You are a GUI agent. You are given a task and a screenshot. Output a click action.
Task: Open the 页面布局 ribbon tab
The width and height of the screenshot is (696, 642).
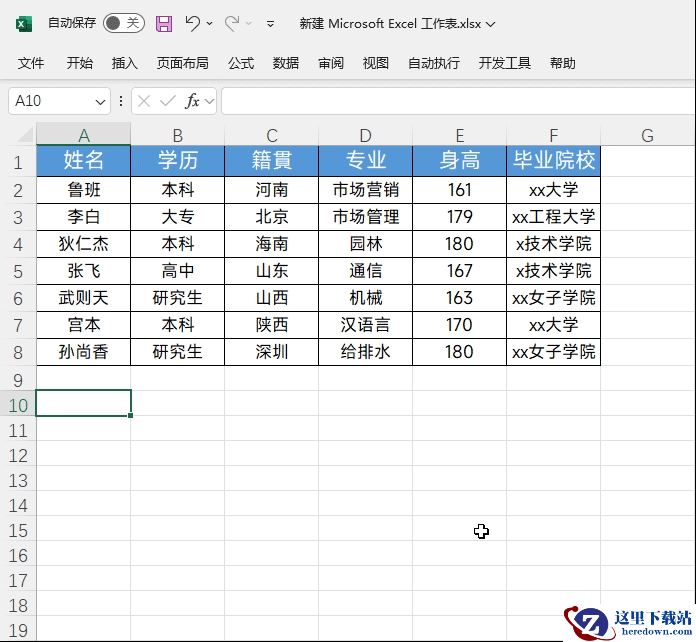[182, 63]
